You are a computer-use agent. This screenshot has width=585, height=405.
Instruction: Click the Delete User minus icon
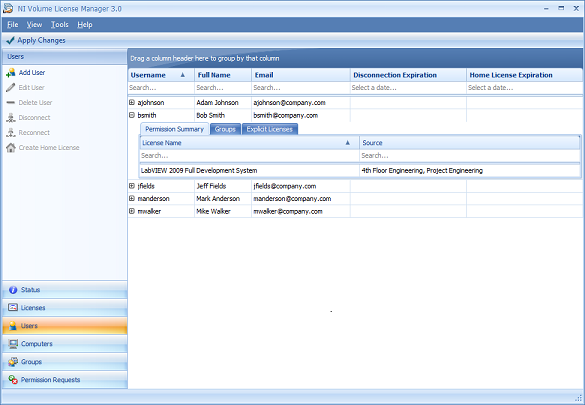point(11,103)
